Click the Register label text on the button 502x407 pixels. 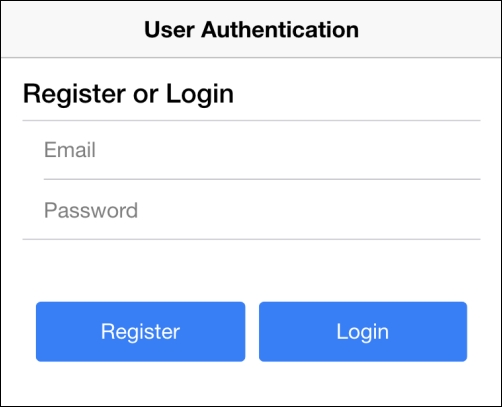(x=140, y=332)
